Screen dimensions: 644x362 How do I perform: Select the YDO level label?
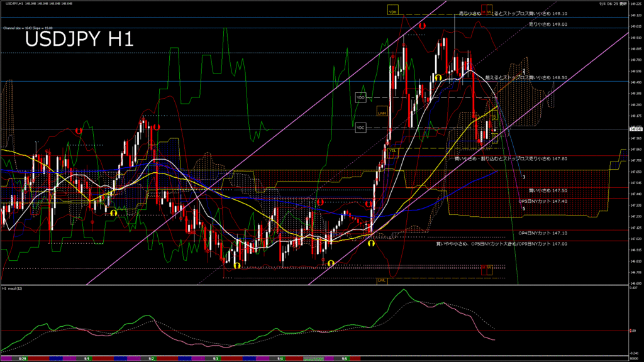[x=360, y=98]
